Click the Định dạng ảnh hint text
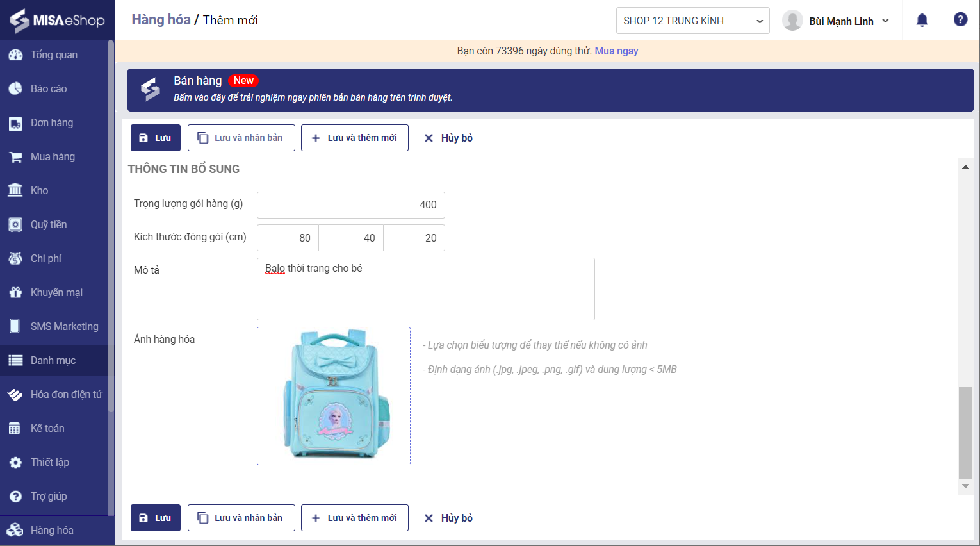The height and width of the screenshot is (546, 980). pos(550,370)
